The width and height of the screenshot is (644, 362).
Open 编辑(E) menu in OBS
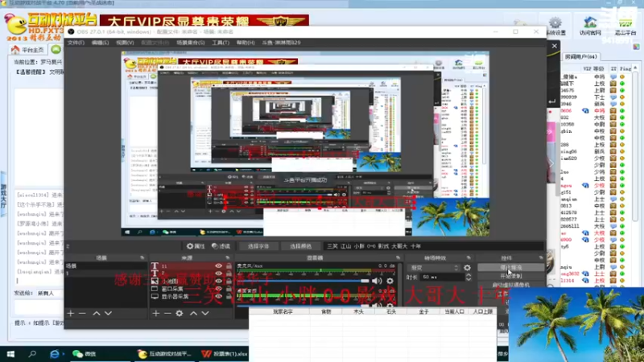tap(100, 43)
